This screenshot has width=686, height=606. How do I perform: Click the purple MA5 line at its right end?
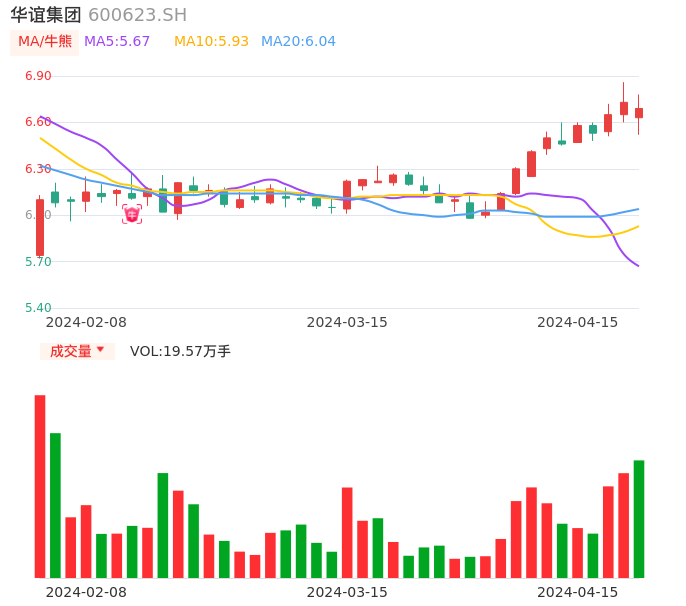click(636, 264)
